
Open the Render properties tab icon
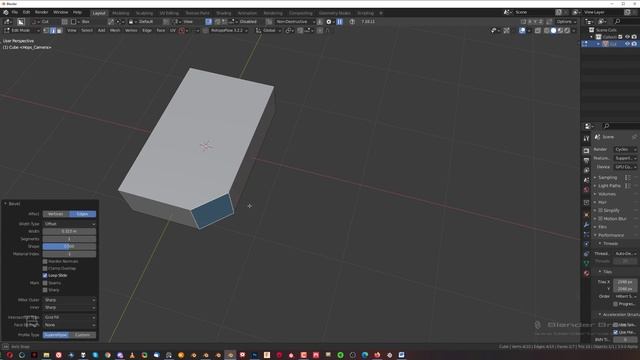click(586, 151)
